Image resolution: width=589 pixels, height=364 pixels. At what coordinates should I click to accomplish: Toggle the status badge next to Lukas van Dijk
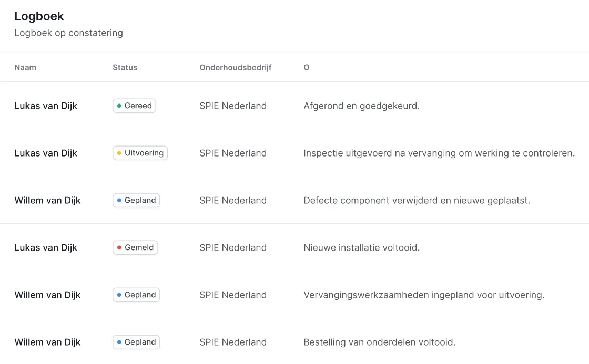coord(134,106)
